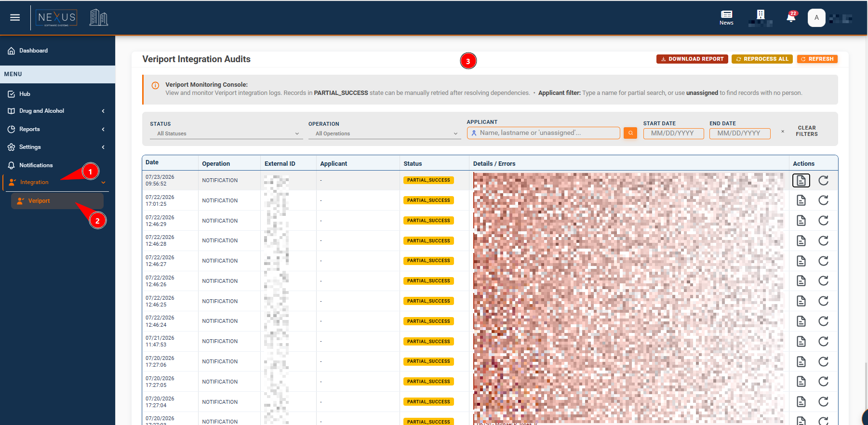View details for the 07/20/2026 17:27:05 record

coord(801,382)
